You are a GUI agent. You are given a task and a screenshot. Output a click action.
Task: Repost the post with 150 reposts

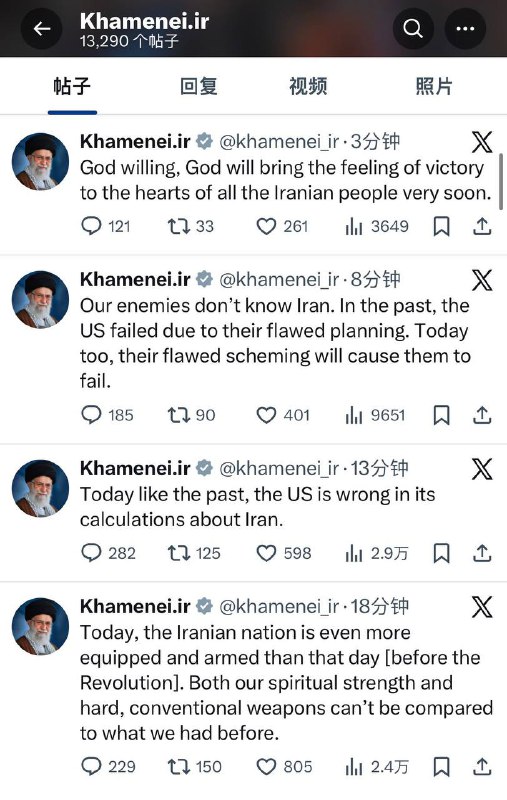click(194, 766)
